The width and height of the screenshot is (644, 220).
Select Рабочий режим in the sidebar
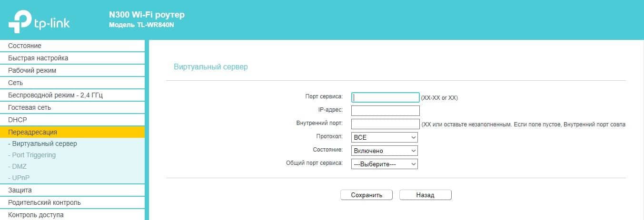click(x=32, y=70)
